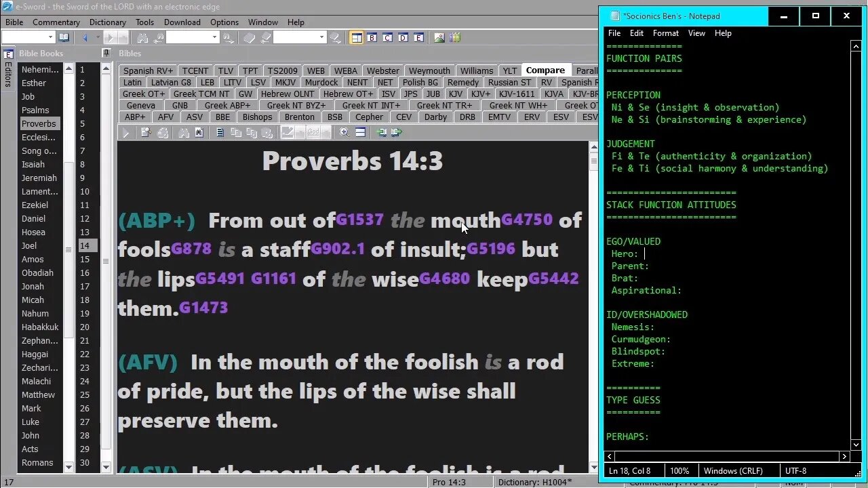Select the default panel layout icon
The height and width of the screenshot is (488, 868).
coord(356,37)
